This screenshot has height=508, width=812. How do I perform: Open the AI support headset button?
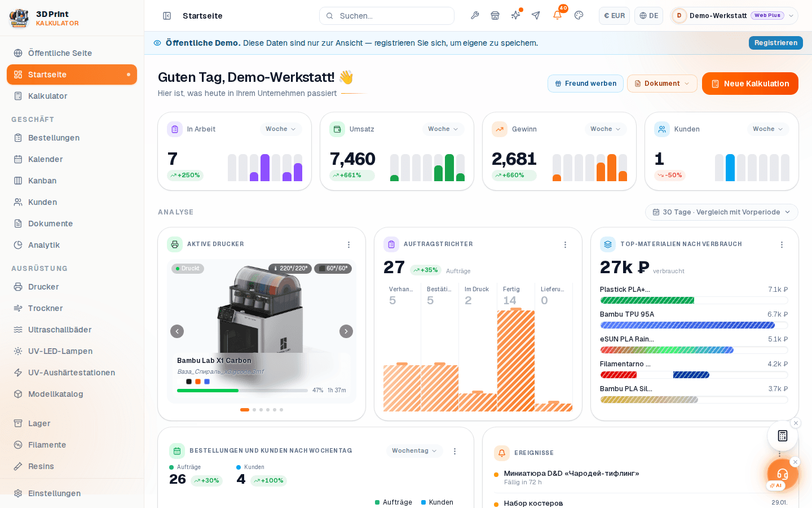pyautogui.click(x=783, y=474)
